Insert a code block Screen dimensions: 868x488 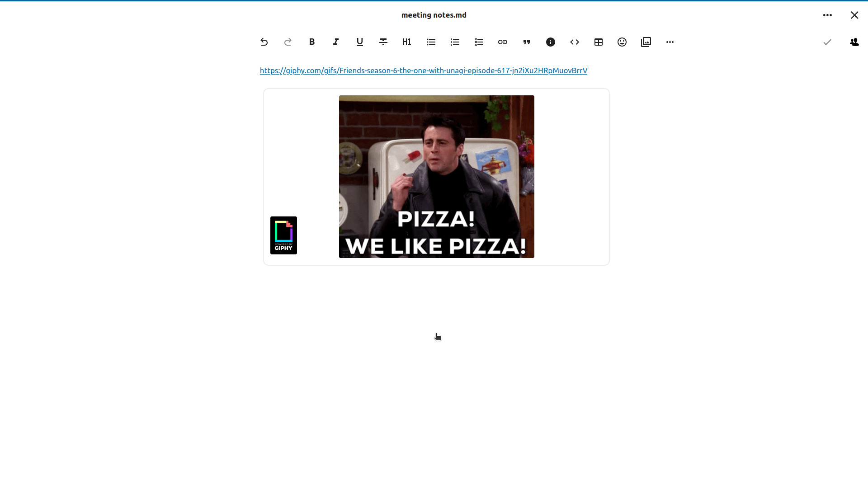coord(575,42)
